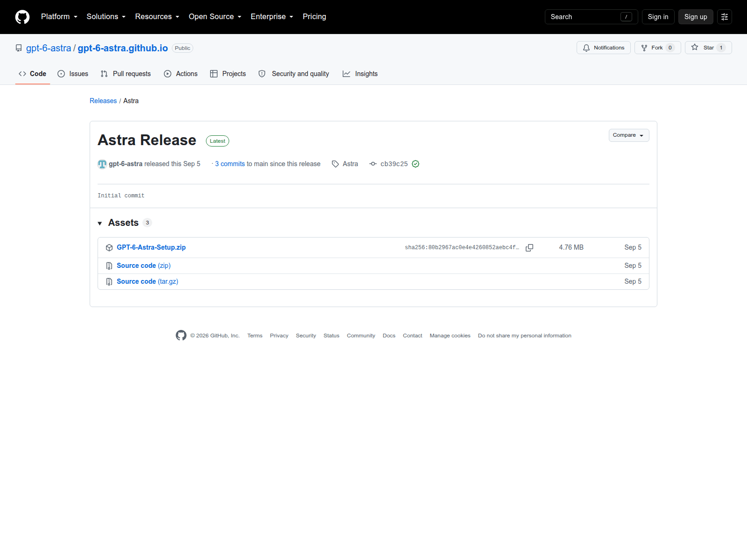Click the Sign in button
This screenshot has width=747, height=560.
[658, 17]
